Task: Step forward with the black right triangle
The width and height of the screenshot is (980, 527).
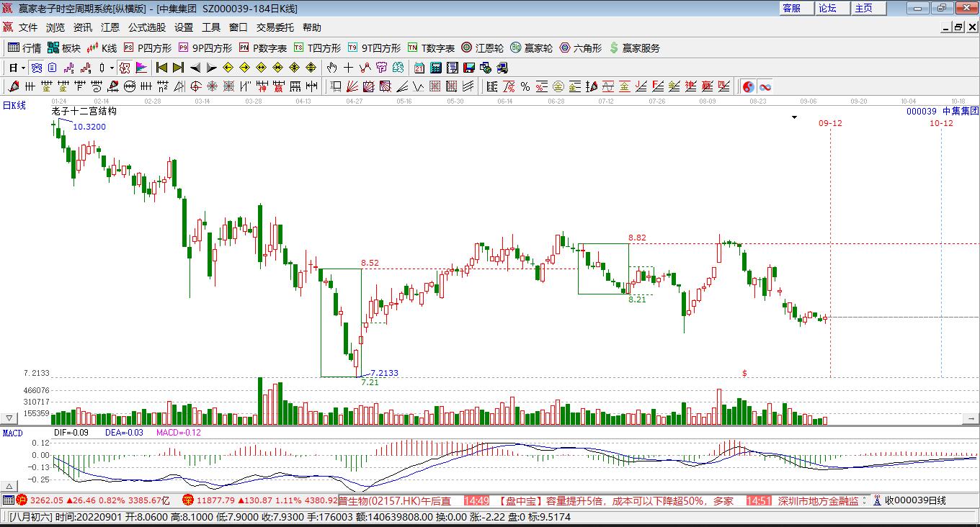Action: 211,68
